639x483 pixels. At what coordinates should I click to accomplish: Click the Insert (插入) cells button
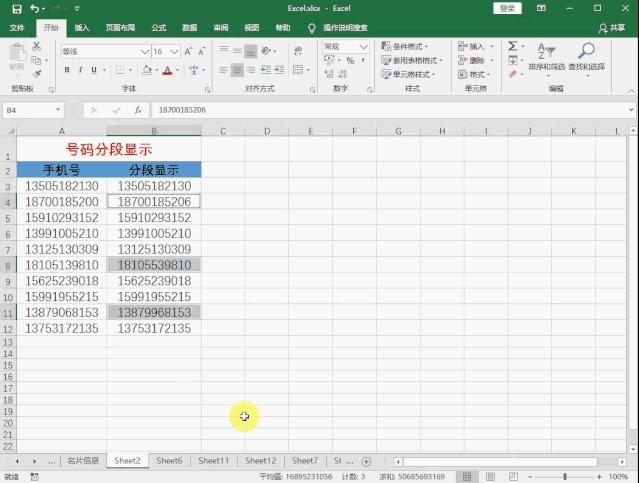click(x=475, y=46)
